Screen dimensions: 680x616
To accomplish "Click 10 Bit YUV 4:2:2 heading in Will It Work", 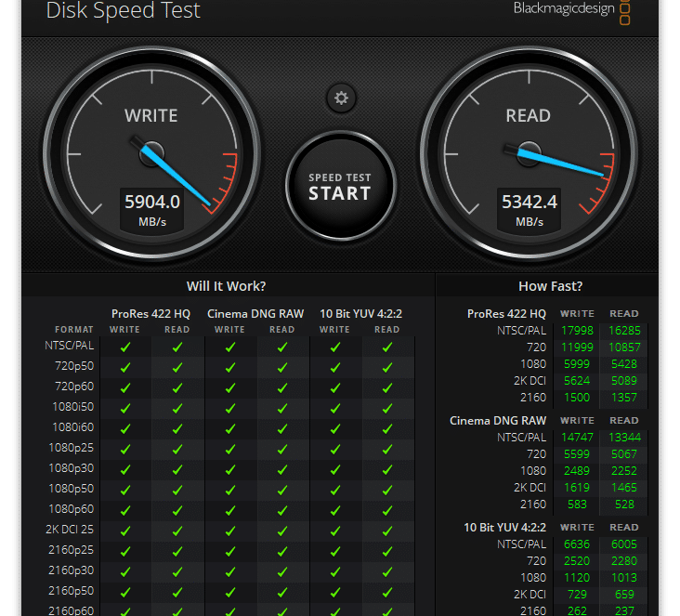I will (360, 314).
